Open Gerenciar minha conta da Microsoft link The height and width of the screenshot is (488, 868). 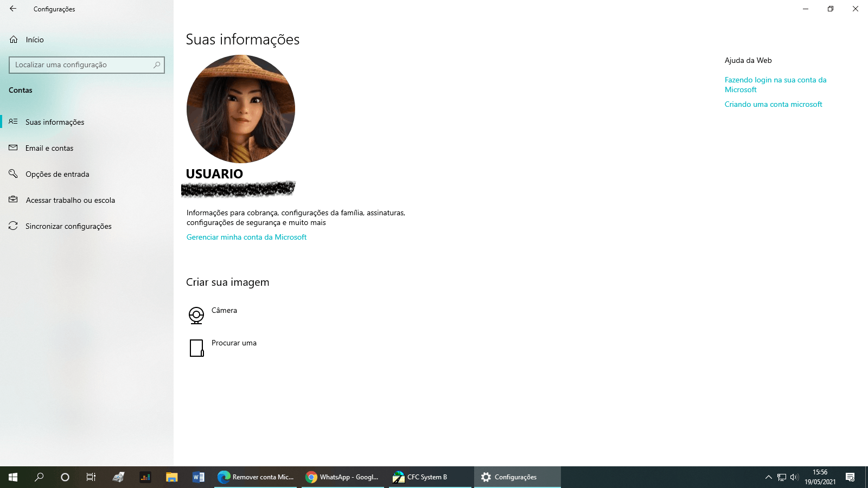[246, 237]
